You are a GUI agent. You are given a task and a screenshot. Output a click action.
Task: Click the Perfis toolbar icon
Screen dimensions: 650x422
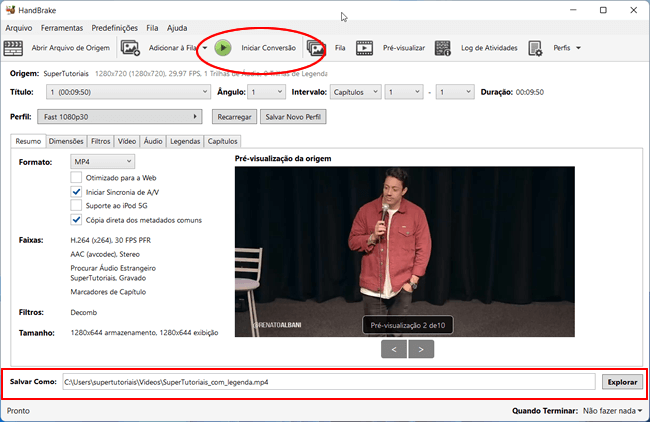coord(535,47)
